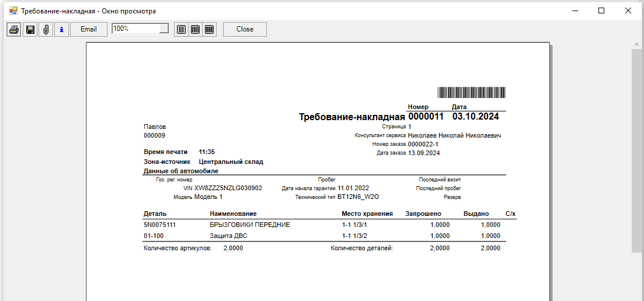Click the application icon in title bar
This screenshot has width=644, height=301.
point(13,10)
